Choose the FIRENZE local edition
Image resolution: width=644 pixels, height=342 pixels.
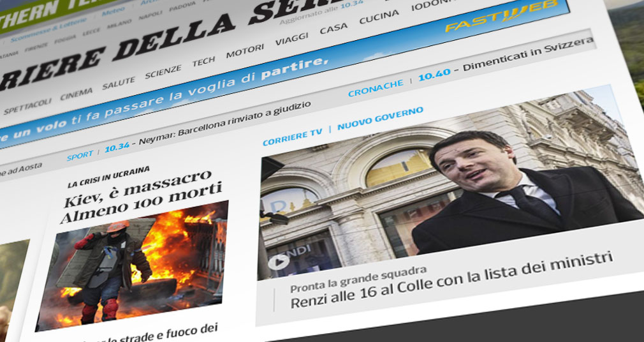pos(36,47)
